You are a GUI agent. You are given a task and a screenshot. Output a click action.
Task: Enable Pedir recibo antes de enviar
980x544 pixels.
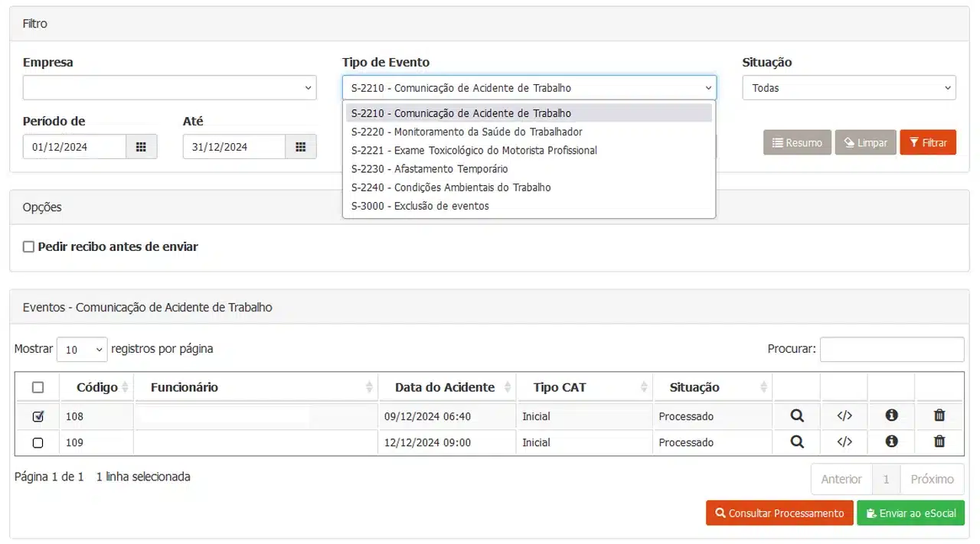(28, 247)
